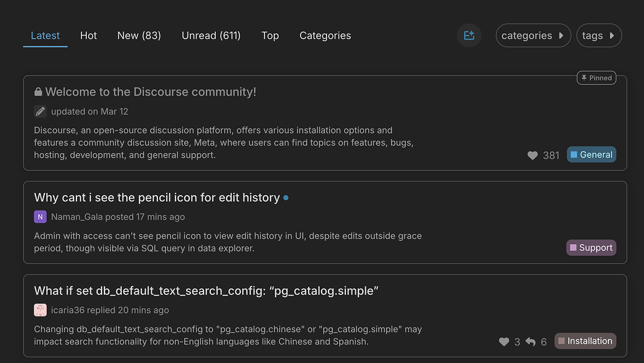The height and width of the screenshot is (363, 644).
Task: Click the blue unread dot indicator
Action: pyautogui.click(x=286, y=198)
